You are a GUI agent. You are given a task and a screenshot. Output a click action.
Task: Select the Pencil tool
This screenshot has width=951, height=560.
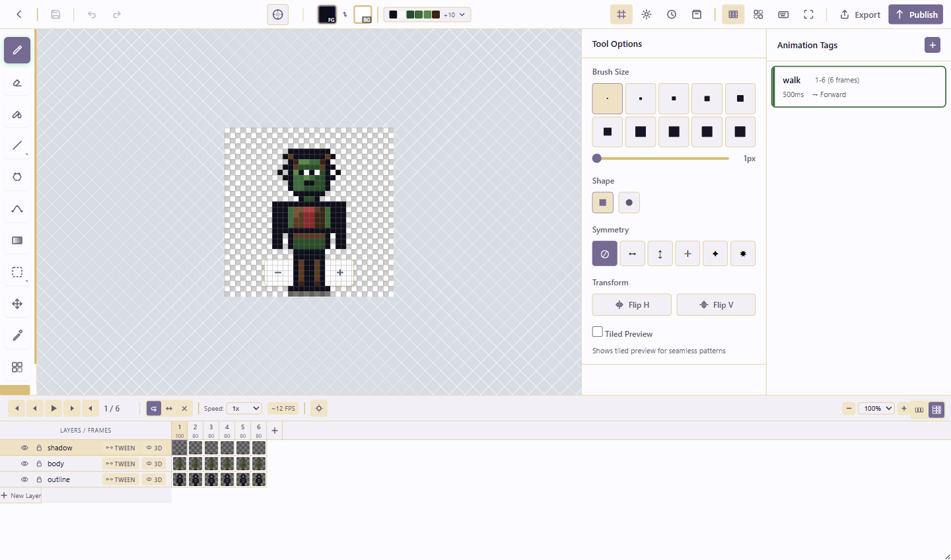(17, 50)
